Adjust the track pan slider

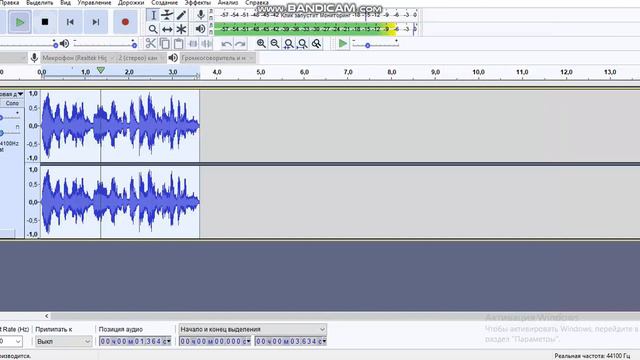point(10,133)
